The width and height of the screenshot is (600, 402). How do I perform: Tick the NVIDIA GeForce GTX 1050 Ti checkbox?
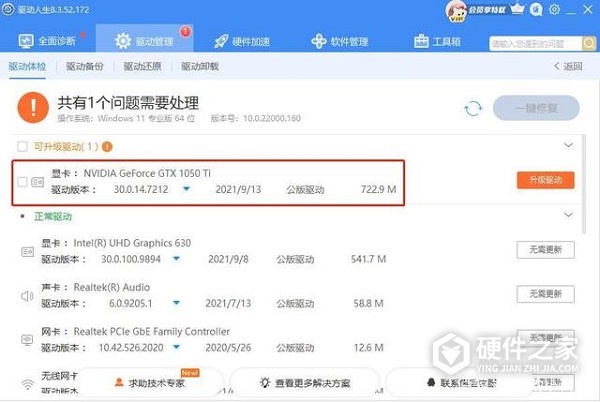pyautogui.click(x=22, y=182)
